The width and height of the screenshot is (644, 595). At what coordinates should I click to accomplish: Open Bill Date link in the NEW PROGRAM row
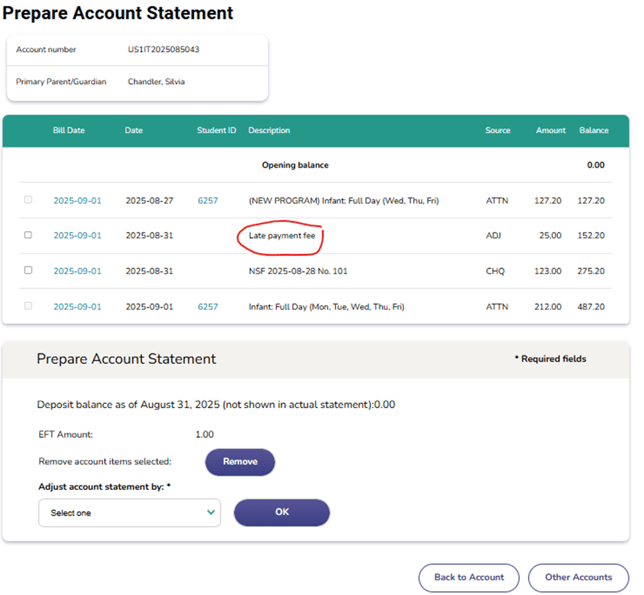77,201
